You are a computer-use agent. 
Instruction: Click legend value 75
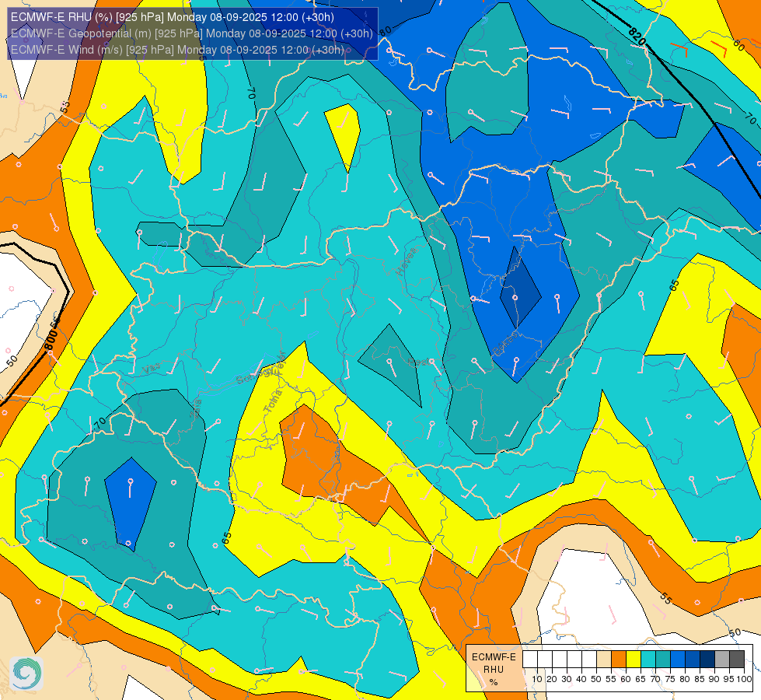coord(670,679)
